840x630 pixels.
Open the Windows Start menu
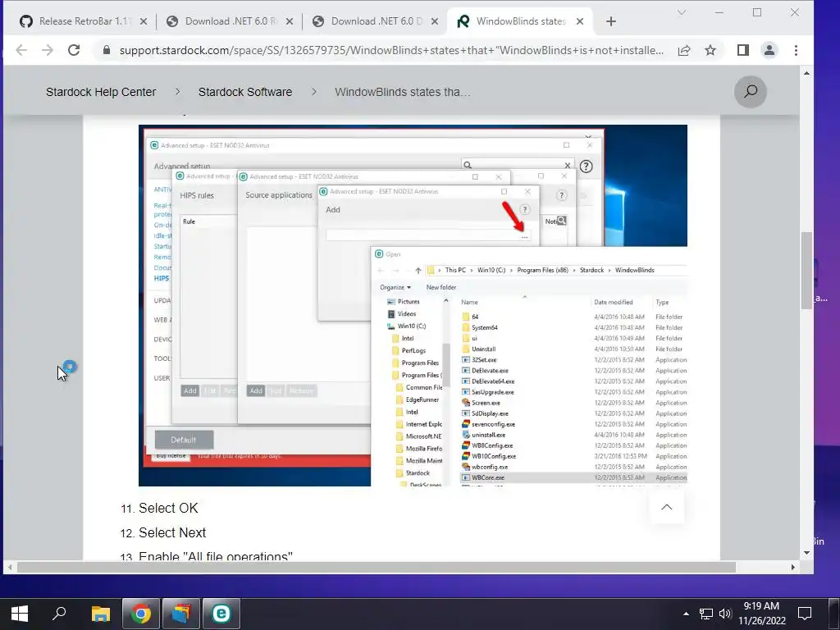[20, 614]
